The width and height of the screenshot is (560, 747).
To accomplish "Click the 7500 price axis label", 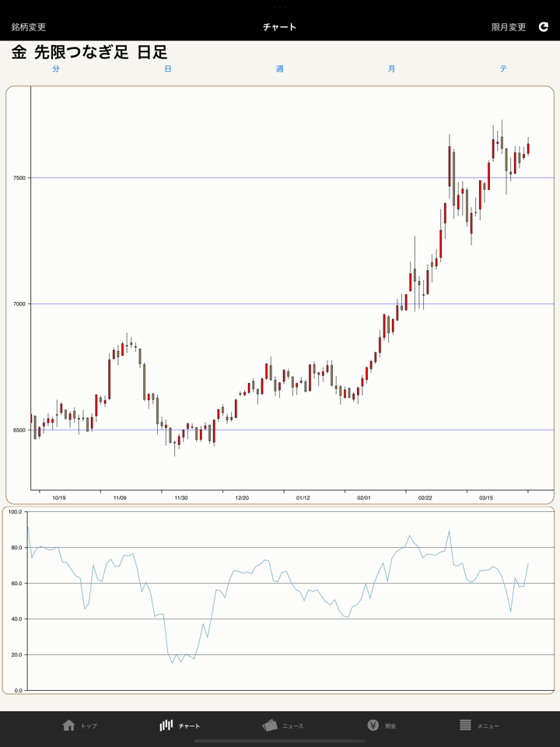I will (19, 178).
